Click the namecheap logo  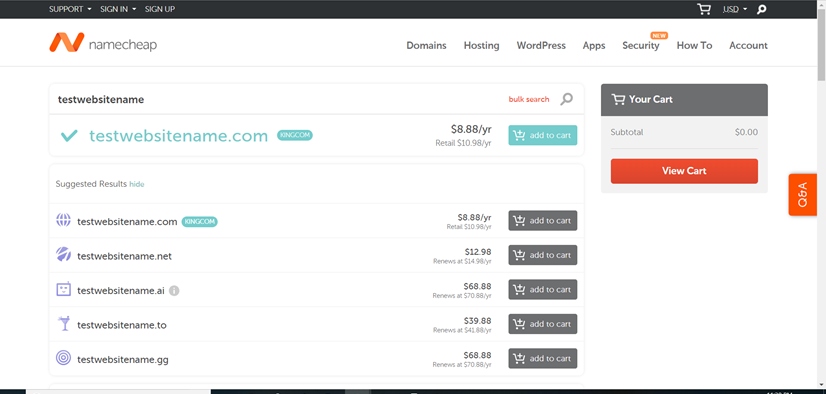tap(103, 43)
